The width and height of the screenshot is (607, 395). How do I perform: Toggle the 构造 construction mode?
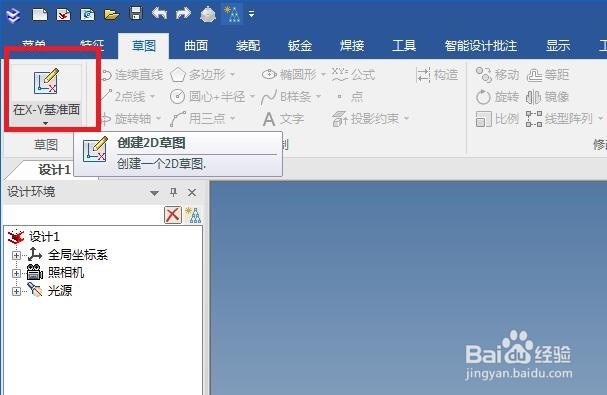[x=437, y=74]
